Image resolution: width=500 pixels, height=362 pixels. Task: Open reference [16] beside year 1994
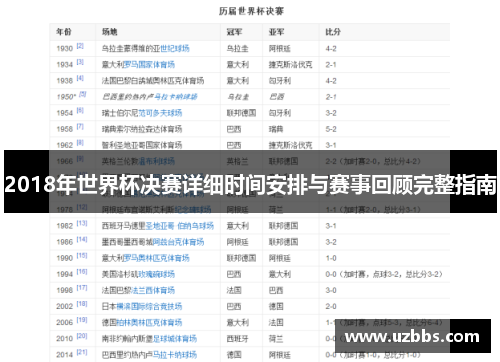[82, 272]
